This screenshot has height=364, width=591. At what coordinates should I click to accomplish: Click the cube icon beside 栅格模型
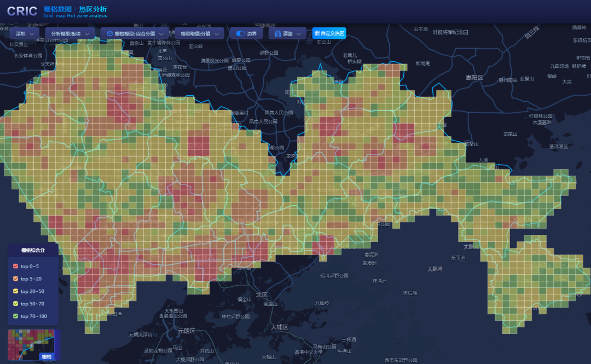pos(109,33)
